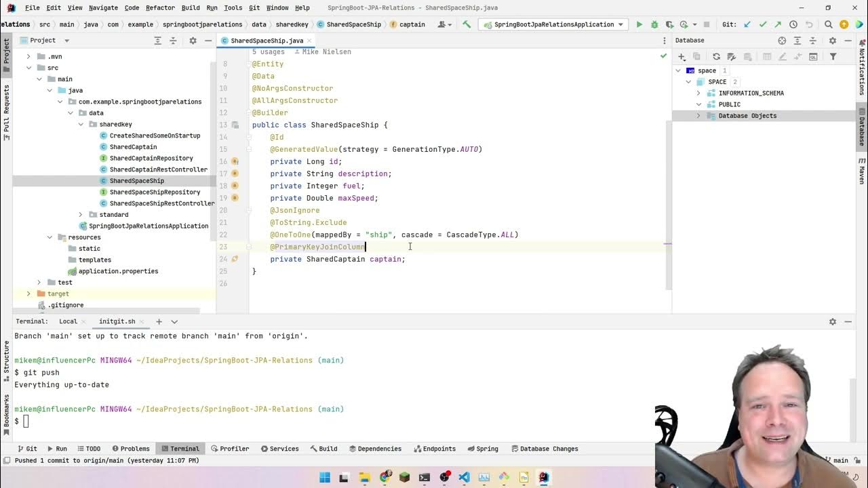Open Project panel gear settings
This screenshot has width=868, height=488.
[193, 41]
